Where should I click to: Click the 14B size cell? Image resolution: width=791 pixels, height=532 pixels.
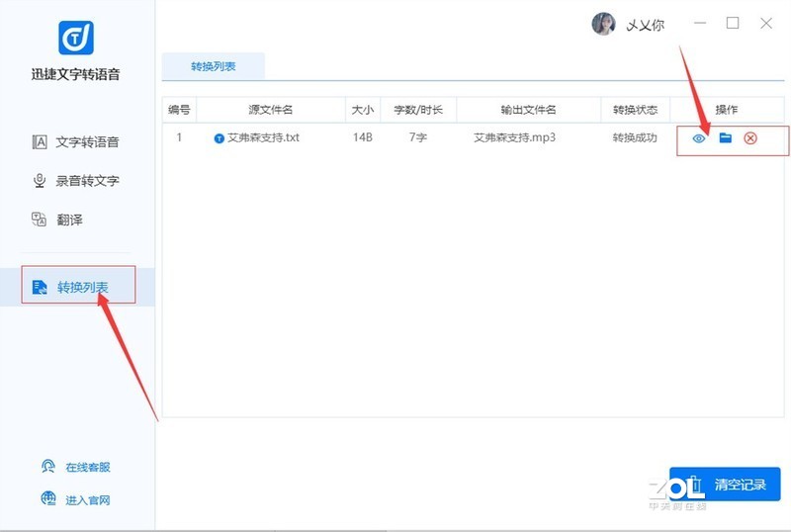362,137
